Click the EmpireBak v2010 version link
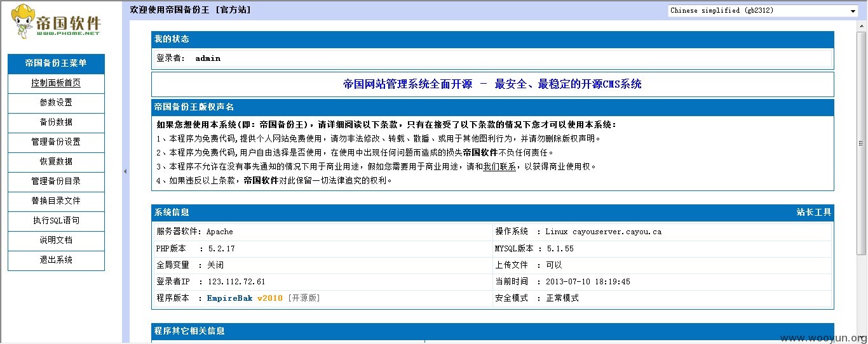The height and width of the screenshot is (344, 868). click(245, 298)
